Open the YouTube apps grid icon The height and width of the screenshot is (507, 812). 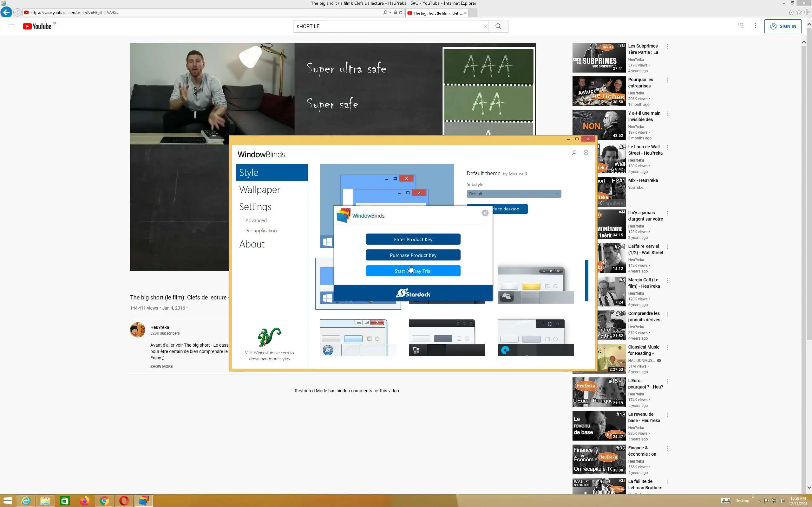(740, 26)
